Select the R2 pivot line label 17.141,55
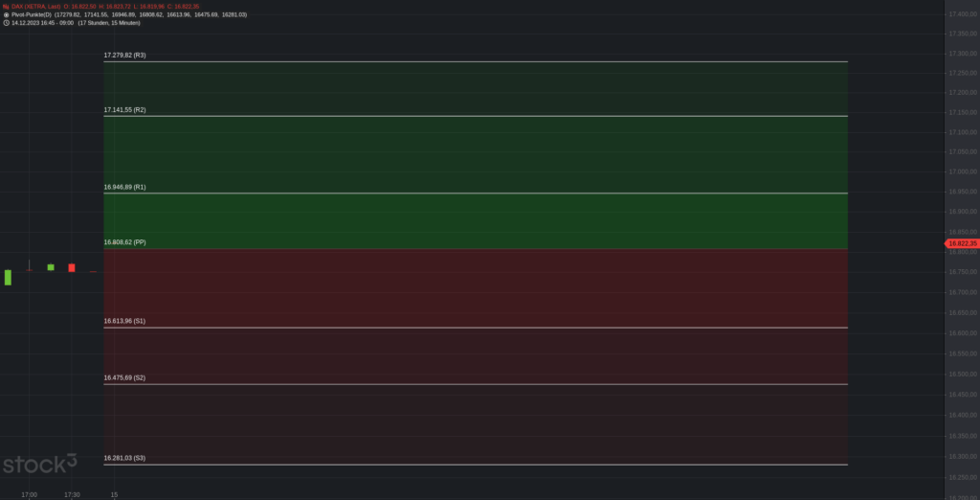This screenshot has height=500, width=980. pyautogui.click(x=124, y=110)
